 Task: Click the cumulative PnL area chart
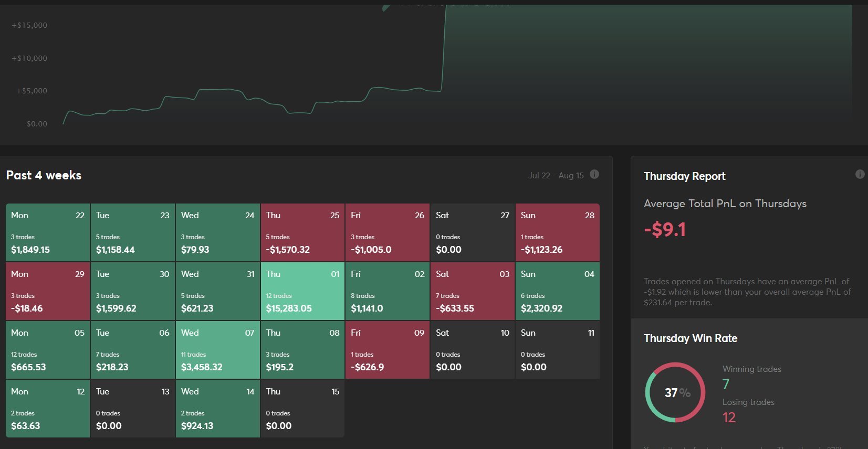(457, 66)
